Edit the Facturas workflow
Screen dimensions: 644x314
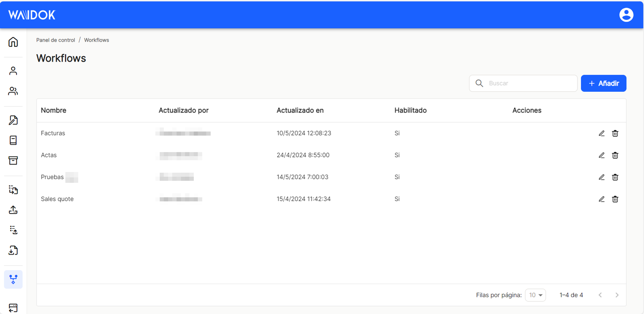pyautogui.click(x=602, y=133)
